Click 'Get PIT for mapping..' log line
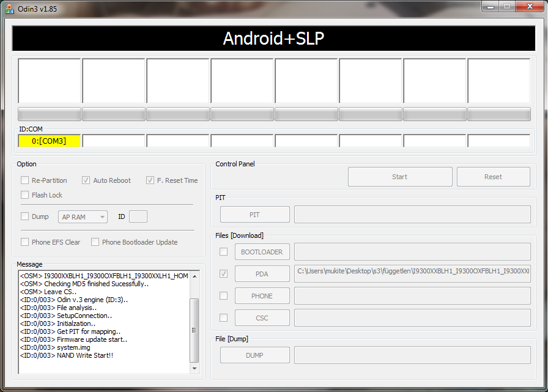Screen dimensions: 548x392 (x=70, y=331)
